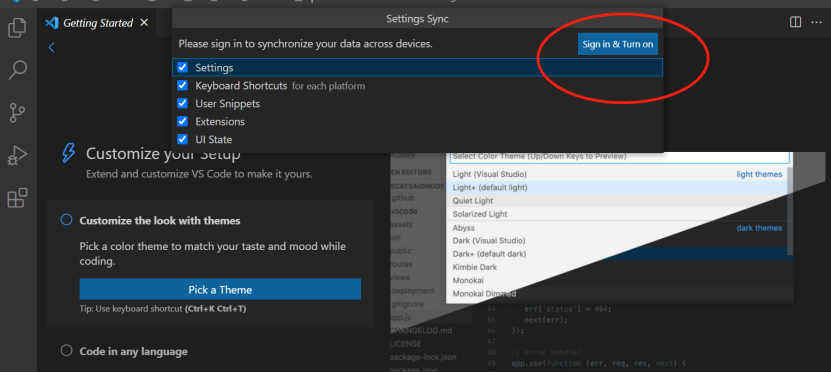831x373 pixels.
Task: Click LICENSE file in preview explorer
Action: pos(407,344)
